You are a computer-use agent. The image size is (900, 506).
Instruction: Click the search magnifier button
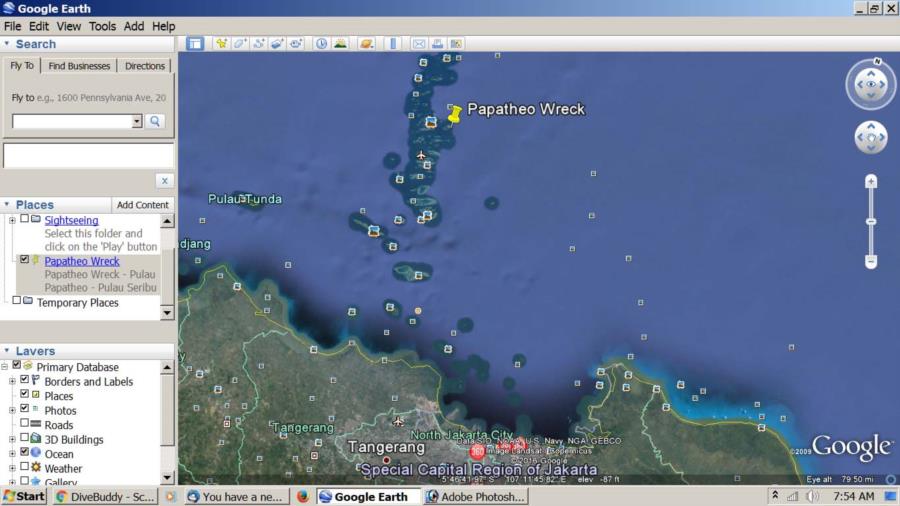[x=154, y=121]
